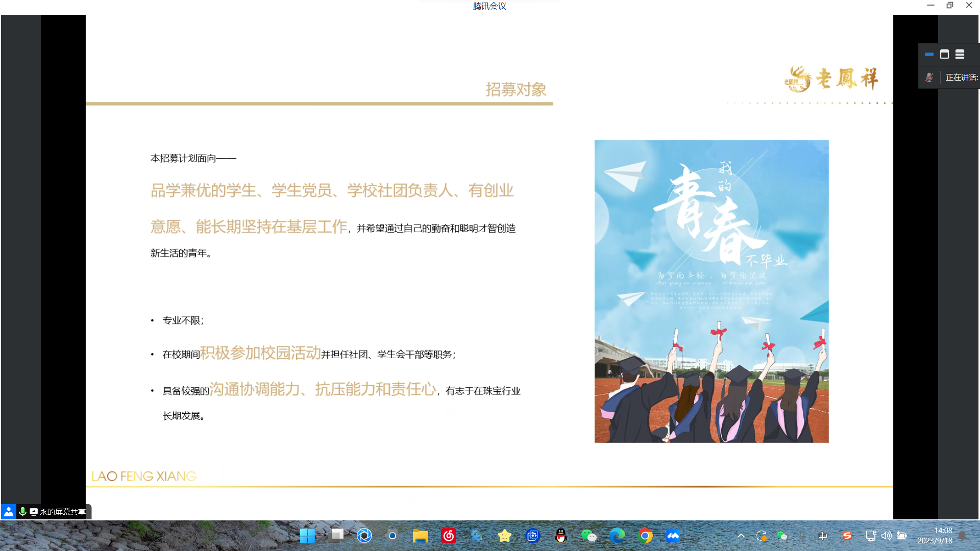Switch to the single-window video layout icon
The image size is (980, 551).
pos(944,54)
